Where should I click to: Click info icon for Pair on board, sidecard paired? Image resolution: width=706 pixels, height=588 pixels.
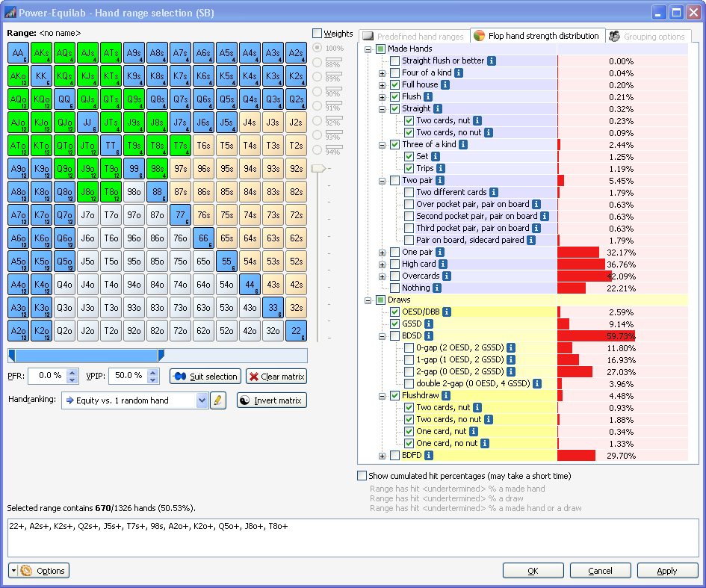coord(531,241)
